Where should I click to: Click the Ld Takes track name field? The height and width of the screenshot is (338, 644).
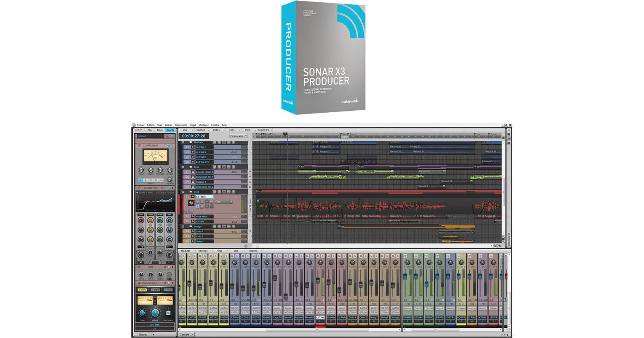pyautogui.click(x=204, y=197)
